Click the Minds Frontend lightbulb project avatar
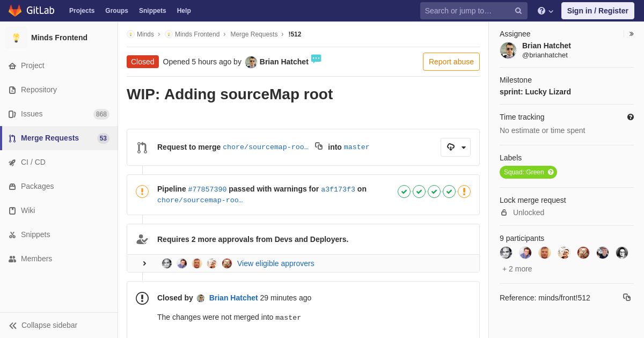The image size is (644, 338). point(16,38)
